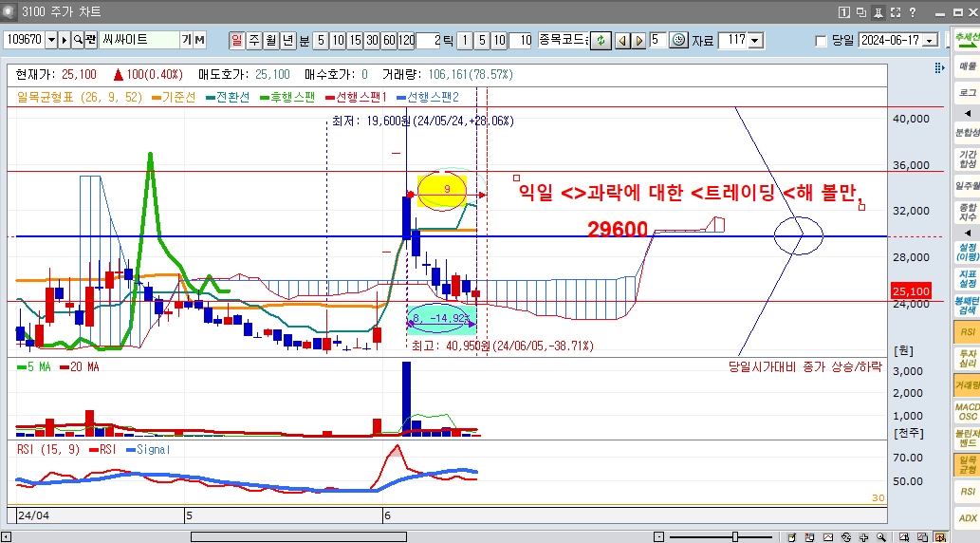Toggle the 일목균형 indicator button
This screenshot has height=543, width=980.
[x=967, y=465]
